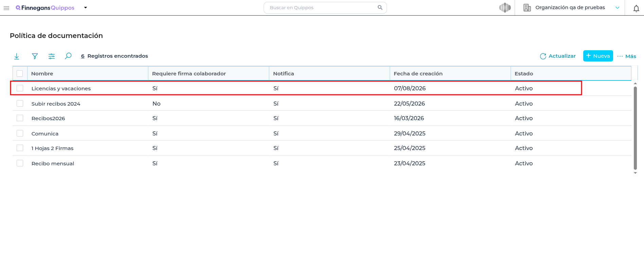The width and height of the screenshot is (644, 257).
Task: Open the notifications bell
Action: pyautogui.click(x=636, y=8)
